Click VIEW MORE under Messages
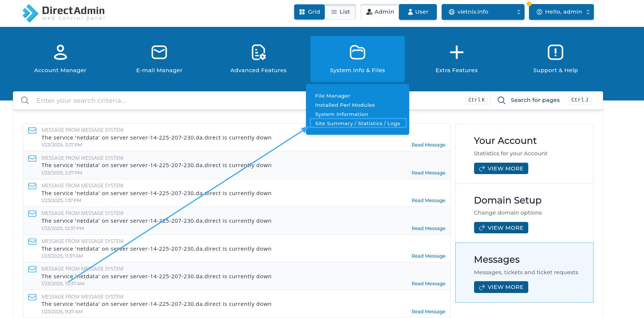644x318 pixels. click(501, 287)
